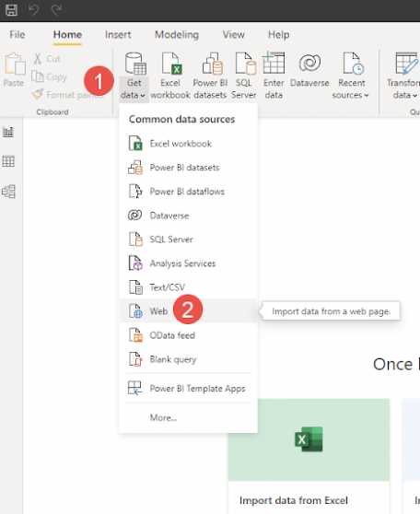
Task: Select SQL Server in dropdown menu
Action: pyautogui.click(x=188, y=239)
